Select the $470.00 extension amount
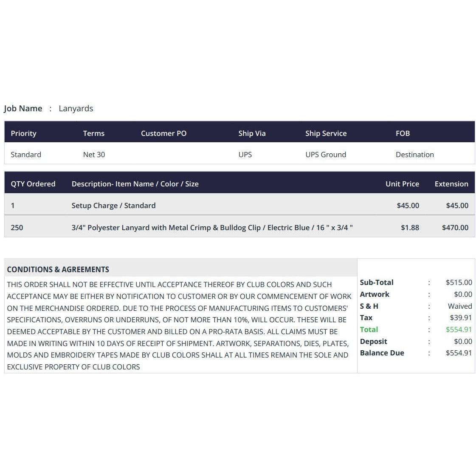Image resolution: width=476 pixels, height=476 pixels. (455, 228)
